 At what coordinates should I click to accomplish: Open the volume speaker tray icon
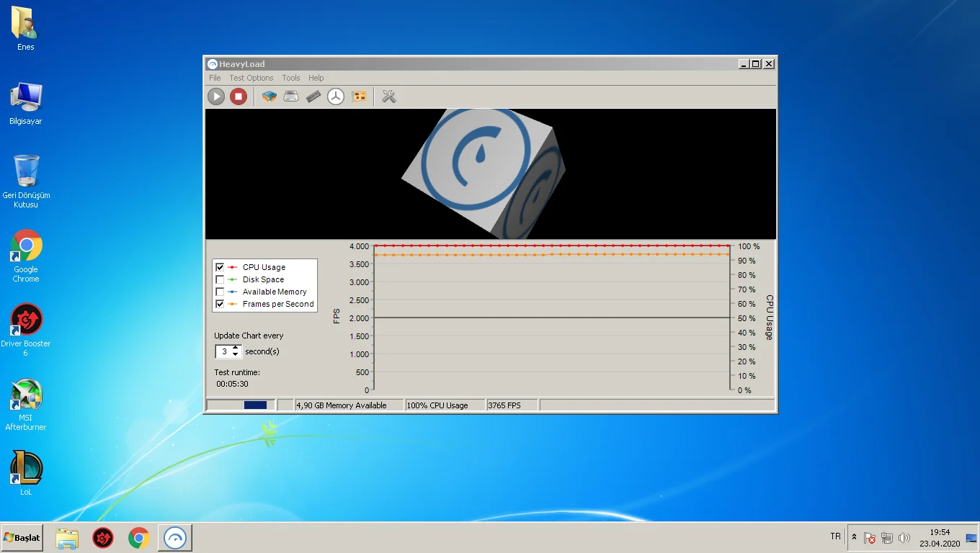tap(904, 538)
